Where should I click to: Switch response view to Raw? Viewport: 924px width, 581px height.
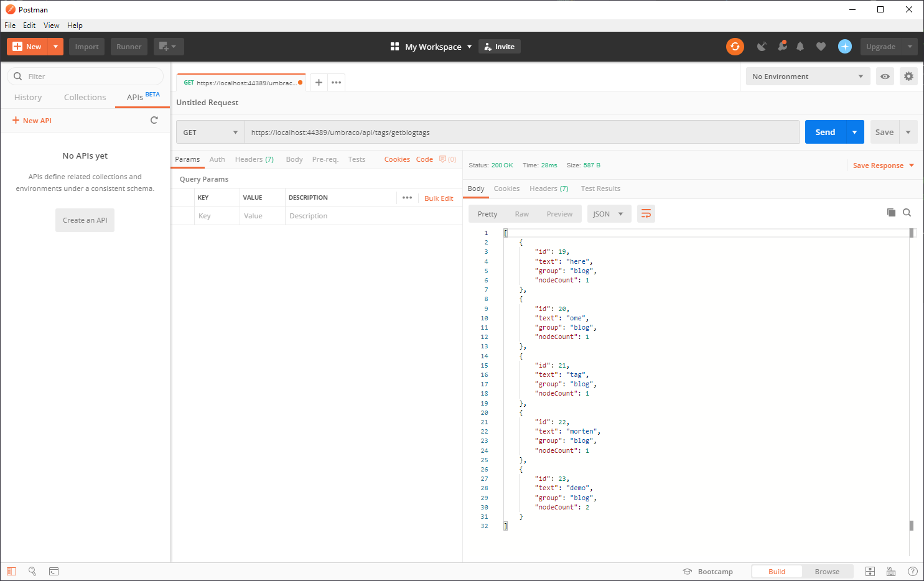point(521,214)
